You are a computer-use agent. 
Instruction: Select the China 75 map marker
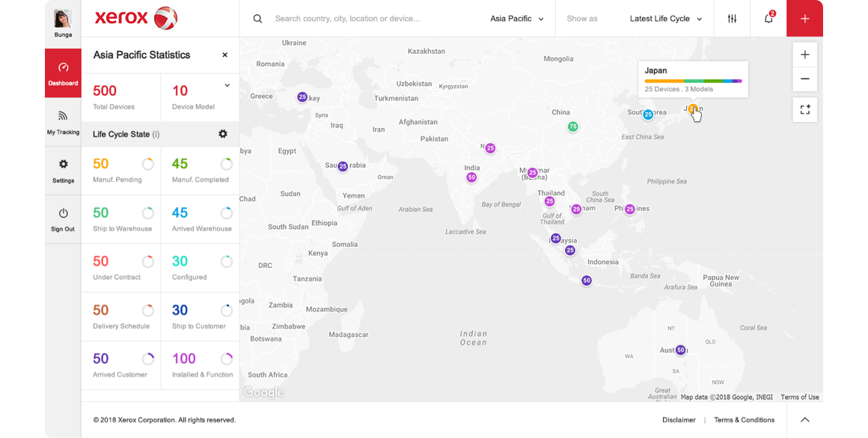573,127
